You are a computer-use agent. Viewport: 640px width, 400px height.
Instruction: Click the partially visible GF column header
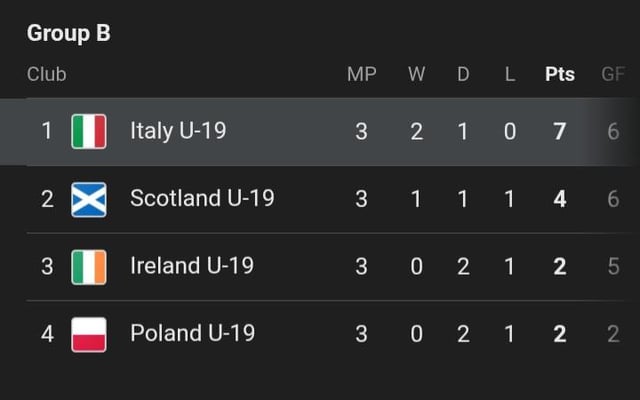click(612, 75)
